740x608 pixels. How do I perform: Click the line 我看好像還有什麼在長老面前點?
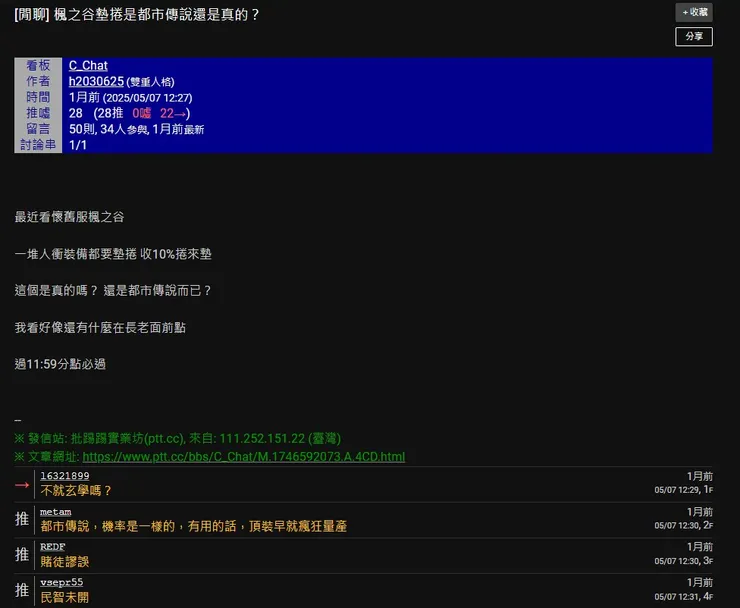(100, 328)
